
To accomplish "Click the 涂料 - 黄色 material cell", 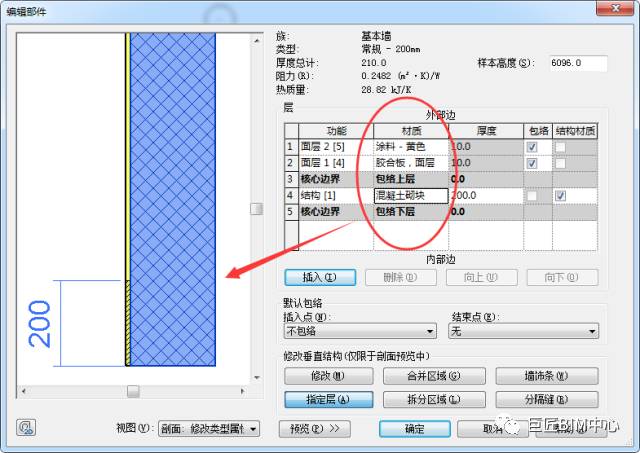I will tap(411, 147).
